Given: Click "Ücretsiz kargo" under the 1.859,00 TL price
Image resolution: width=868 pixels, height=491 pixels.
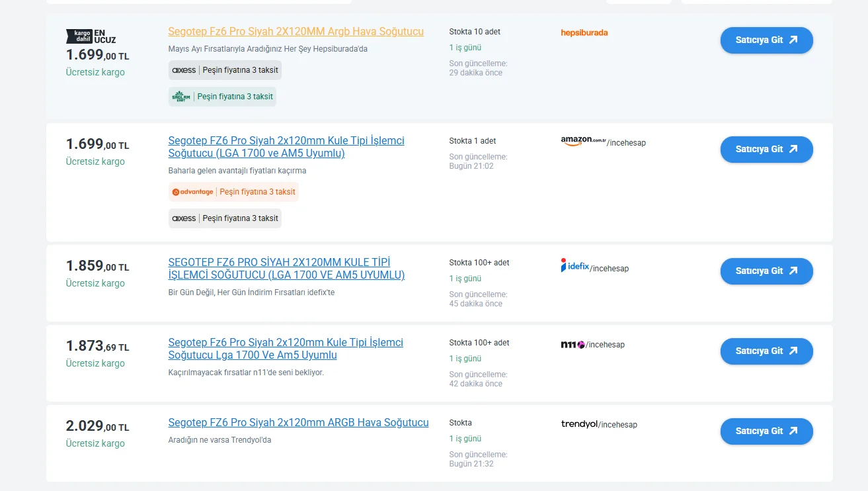Looking at the screenshot, I should click(95, 283).
